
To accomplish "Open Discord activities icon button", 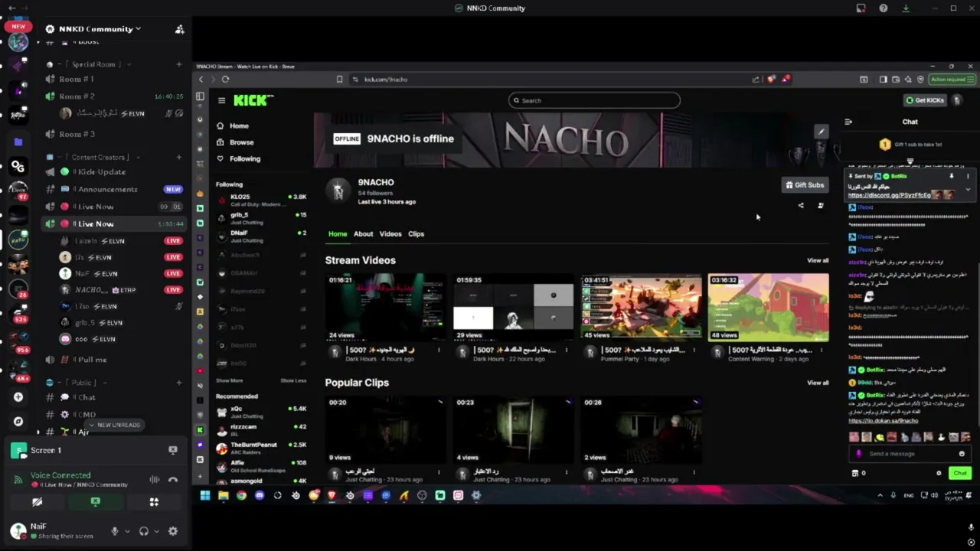I will 154,502.
